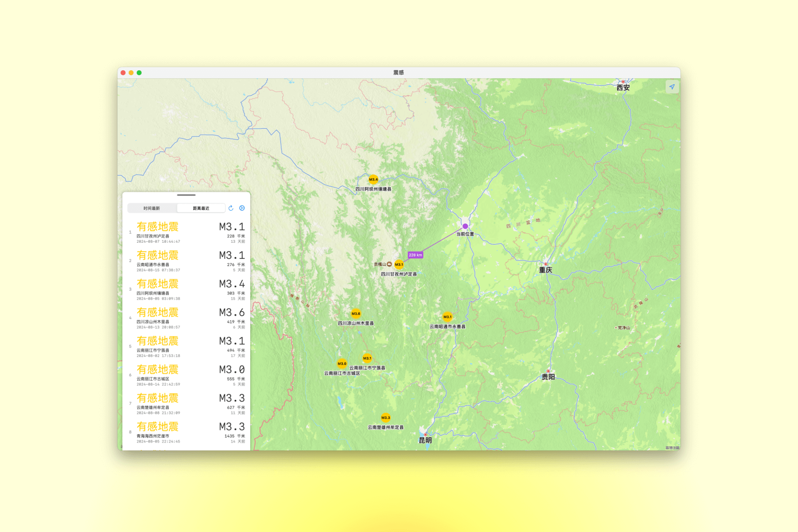Minimize the 震感 window
798x532 pixels.
[131, 73]
